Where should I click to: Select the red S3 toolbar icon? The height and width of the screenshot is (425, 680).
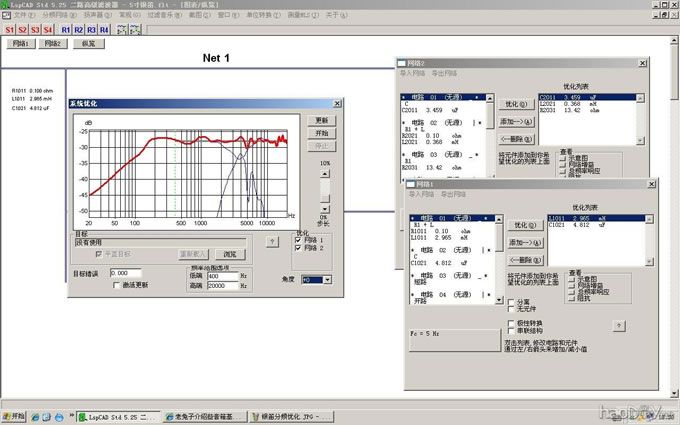pyautogui.click(x=36, y=30)
